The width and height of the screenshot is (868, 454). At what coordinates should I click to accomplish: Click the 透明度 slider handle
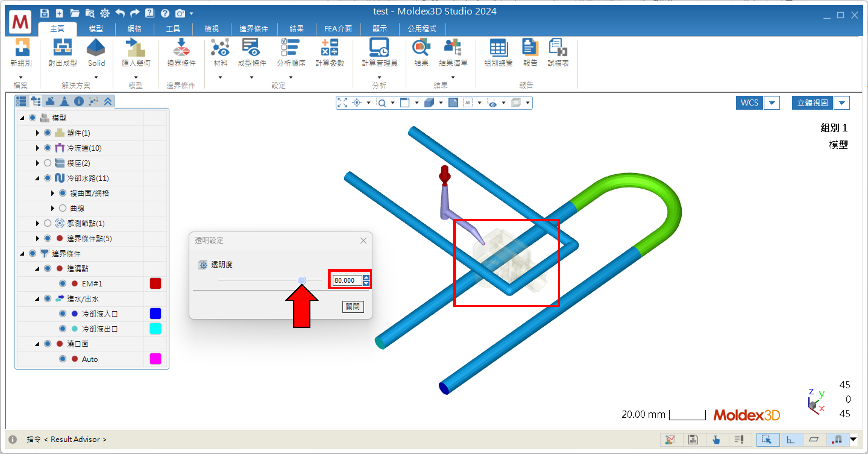[302, 280]
